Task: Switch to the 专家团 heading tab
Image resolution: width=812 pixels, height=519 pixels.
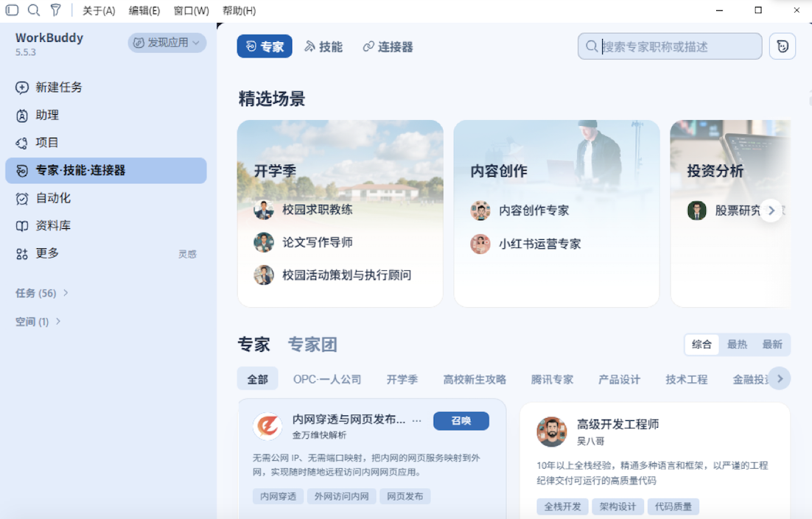Action: click(x=312, y=345)
